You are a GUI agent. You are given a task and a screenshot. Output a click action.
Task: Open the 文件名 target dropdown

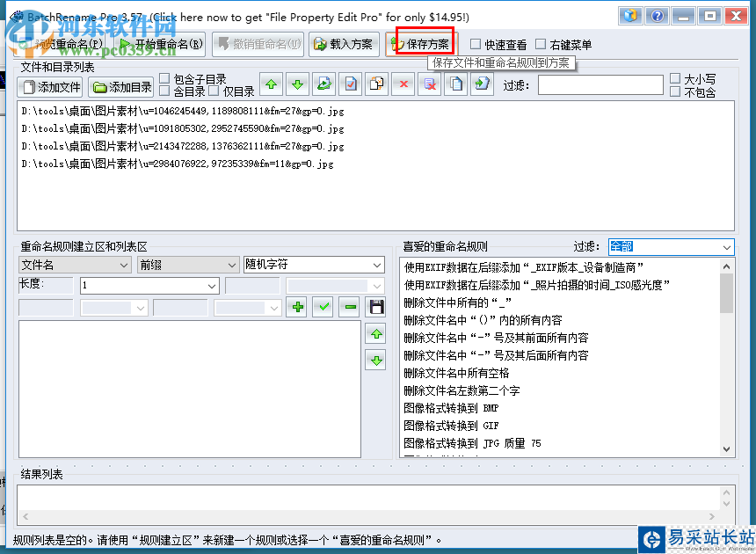[x=75, y=265]
